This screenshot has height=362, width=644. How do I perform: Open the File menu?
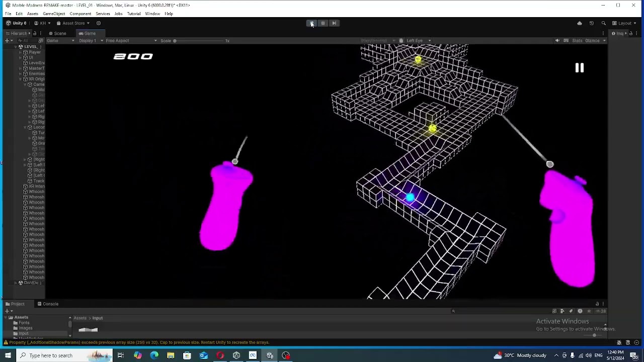click(8, 14)
